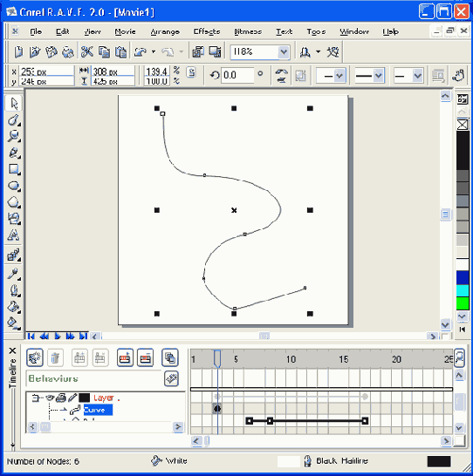Viewport: 473px width, 476px height.
Task: Open the zoom level dropdown
Action: (284, 52)
